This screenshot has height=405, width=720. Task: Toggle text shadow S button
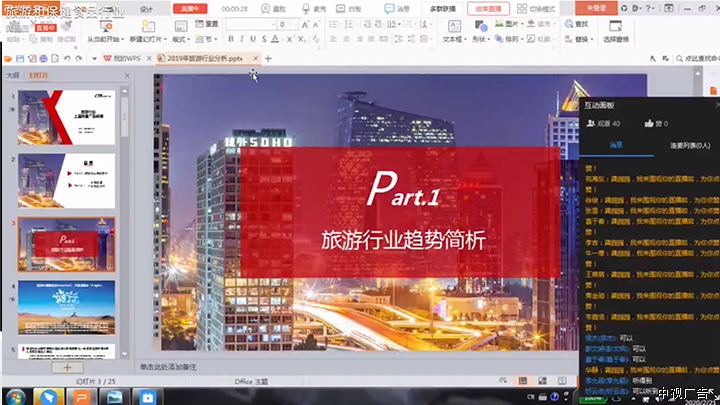264,39
